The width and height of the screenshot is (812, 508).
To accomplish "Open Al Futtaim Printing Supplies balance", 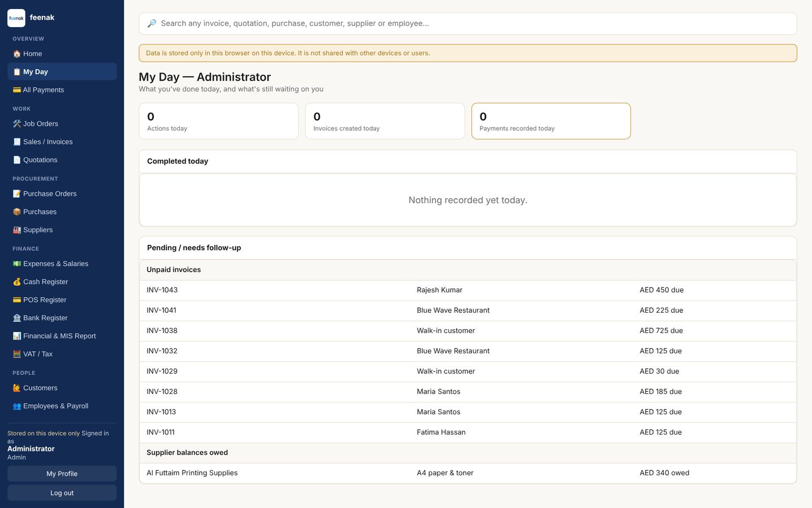I will (192, 473).
